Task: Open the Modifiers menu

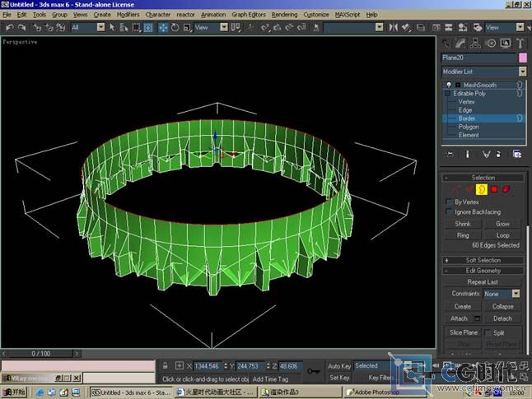Action: 128,15
